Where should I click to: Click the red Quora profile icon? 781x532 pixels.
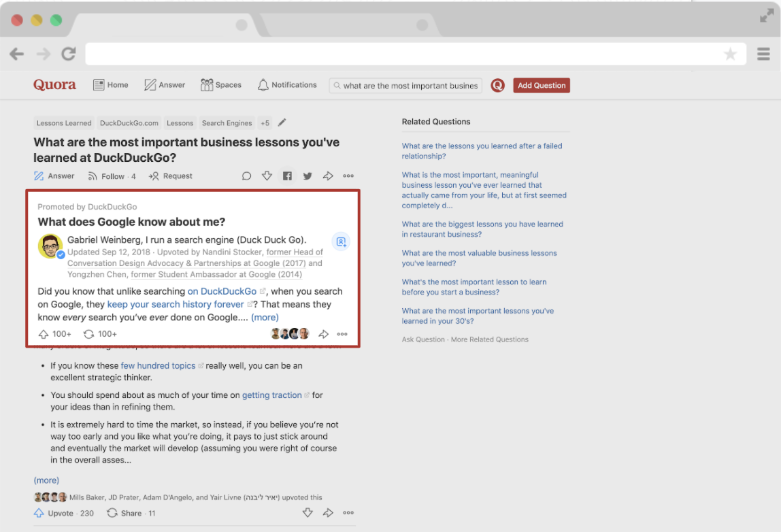[x=498, y=86]
